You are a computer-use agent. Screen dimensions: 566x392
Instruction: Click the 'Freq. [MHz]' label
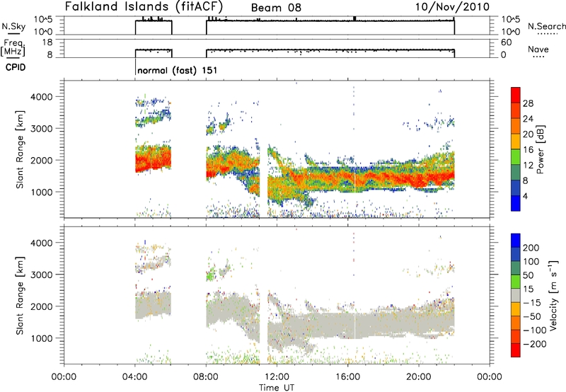[x=14, y=47]
